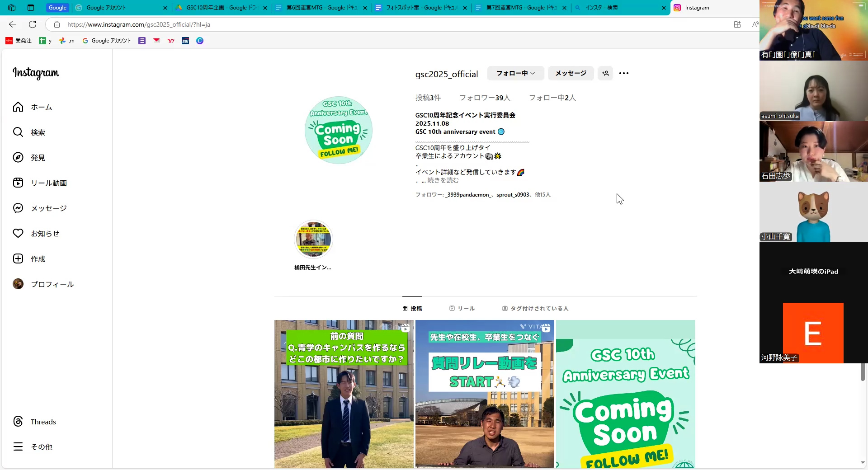
Task: Open the Coming Soon post thumbnail
Action: click(x=625, y=394)
